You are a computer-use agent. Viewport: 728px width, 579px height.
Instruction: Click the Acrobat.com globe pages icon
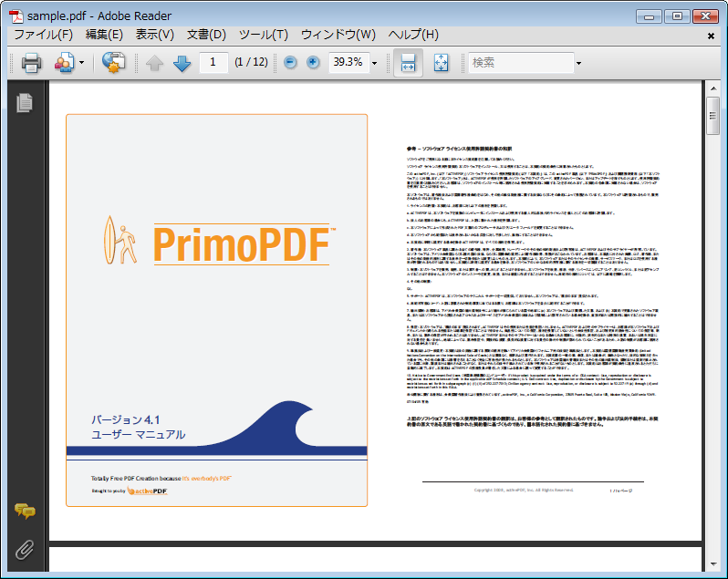[x=114, y=62]
